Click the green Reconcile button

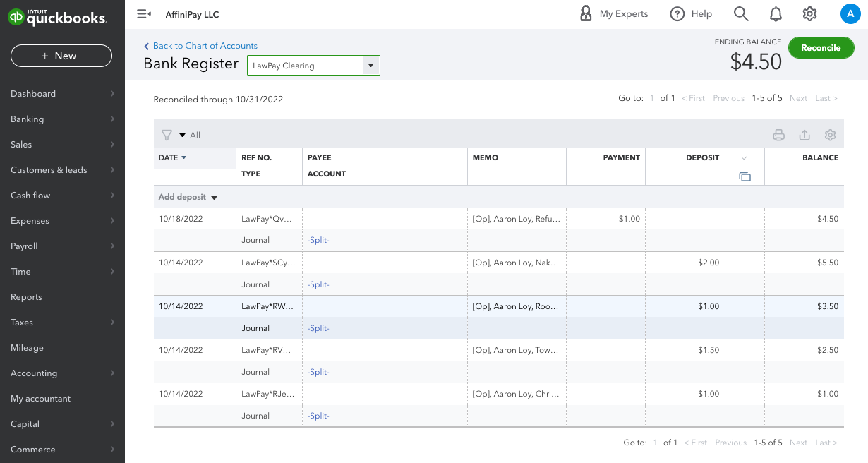click(x=821, y=48)
